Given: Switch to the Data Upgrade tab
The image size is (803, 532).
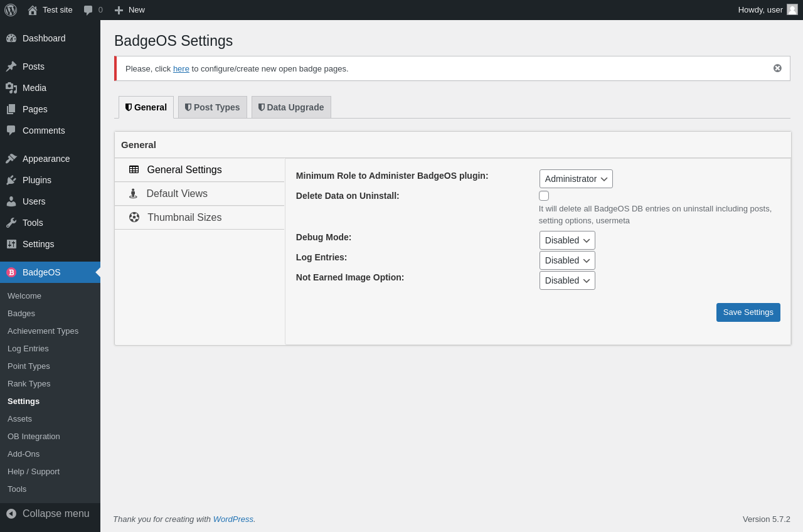Looking at the screenshot, I should (291, 107).
